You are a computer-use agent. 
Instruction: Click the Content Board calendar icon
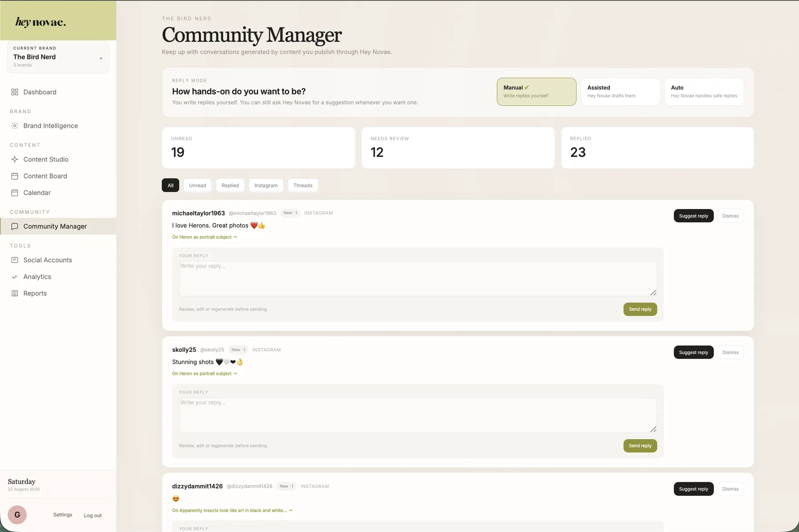[x=15, y=176]
